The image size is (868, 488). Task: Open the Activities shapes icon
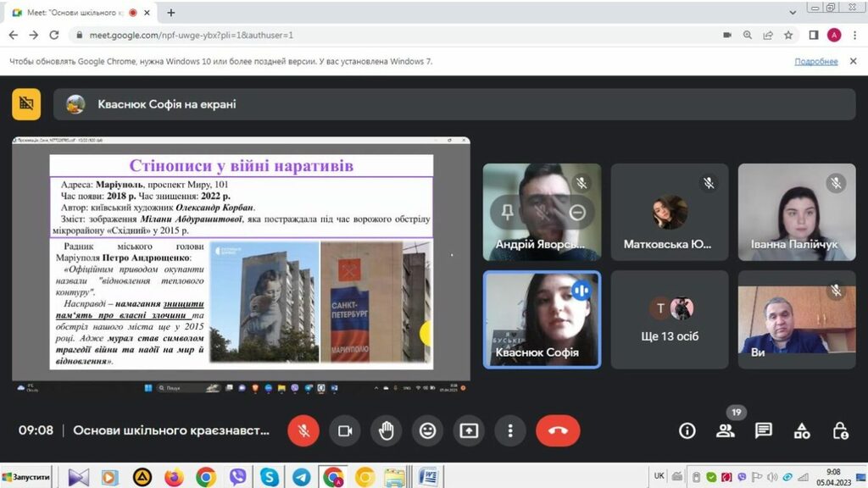(x=802, y=430)
